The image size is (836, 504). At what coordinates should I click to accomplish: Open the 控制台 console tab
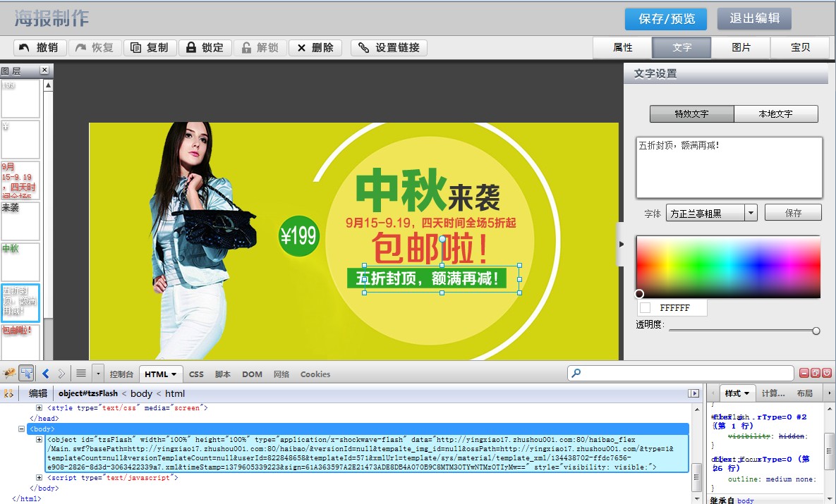click(121, 374)
